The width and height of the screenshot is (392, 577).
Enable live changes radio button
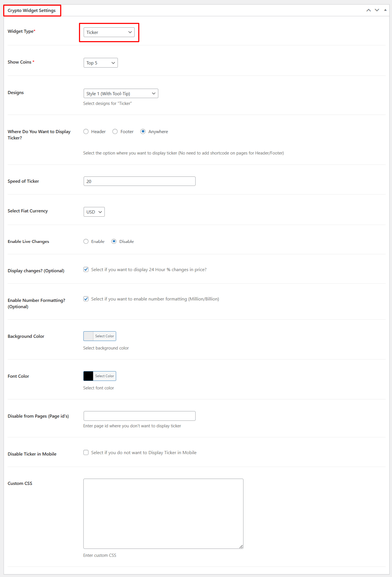[86, 241]
